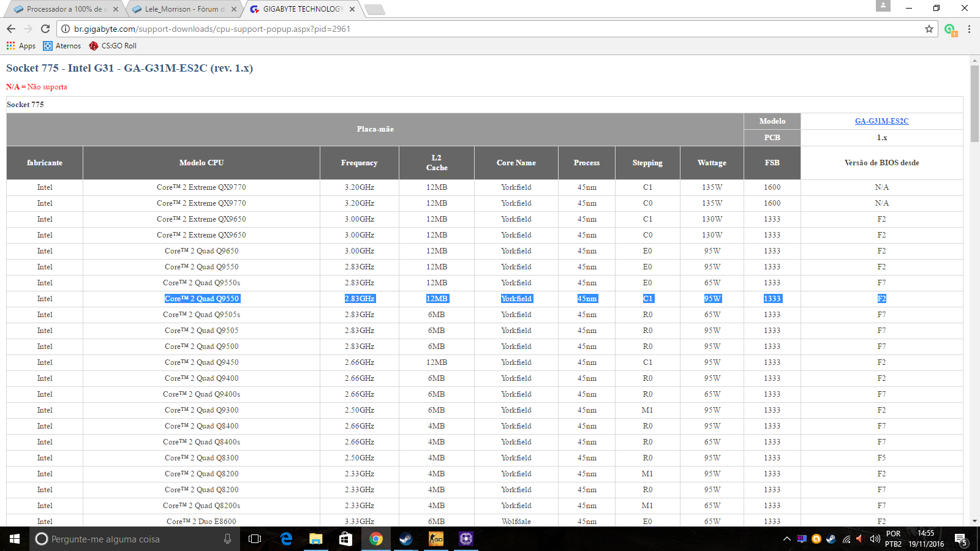Close the Processador a 100% tab
Screen dimensions: 980x551
pyautogui.click(x=116, y=9)
